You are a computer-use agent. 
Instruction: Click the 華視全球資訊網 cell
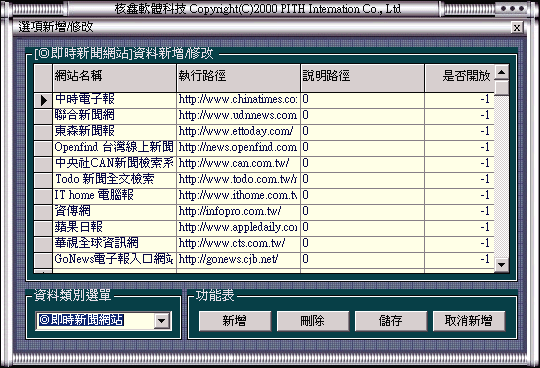pyautogui.click(x=114, y=244)
